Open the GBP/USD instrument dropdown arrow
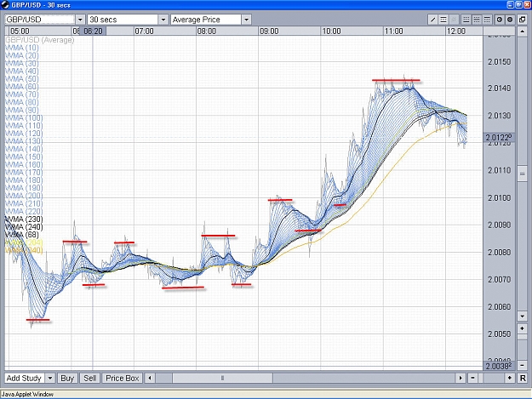This screenshot has height=399, width=532. point(80,20)
